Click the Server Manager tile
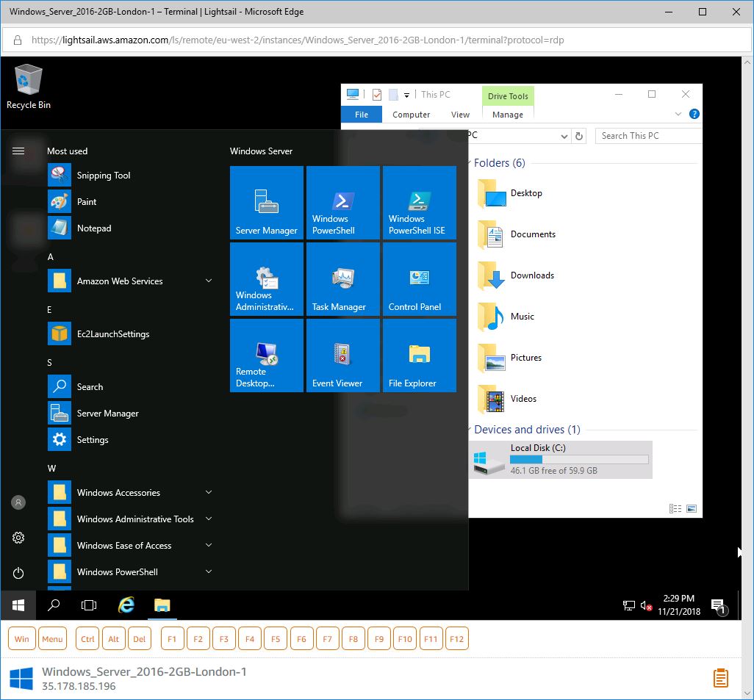754x700 pixels. 267,203
